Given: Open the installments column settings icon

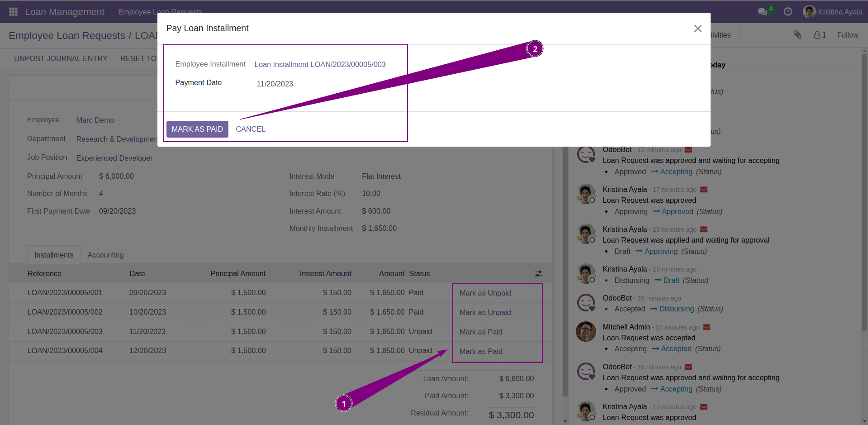Looking at the screenshot, I should click(538, 273).
